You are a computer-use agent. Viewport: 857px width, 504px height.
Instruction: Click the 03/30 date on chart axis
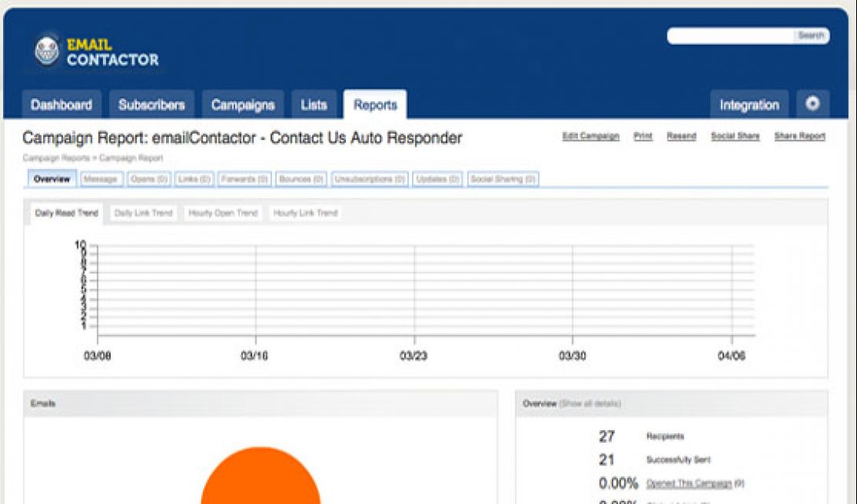[572, 356]
